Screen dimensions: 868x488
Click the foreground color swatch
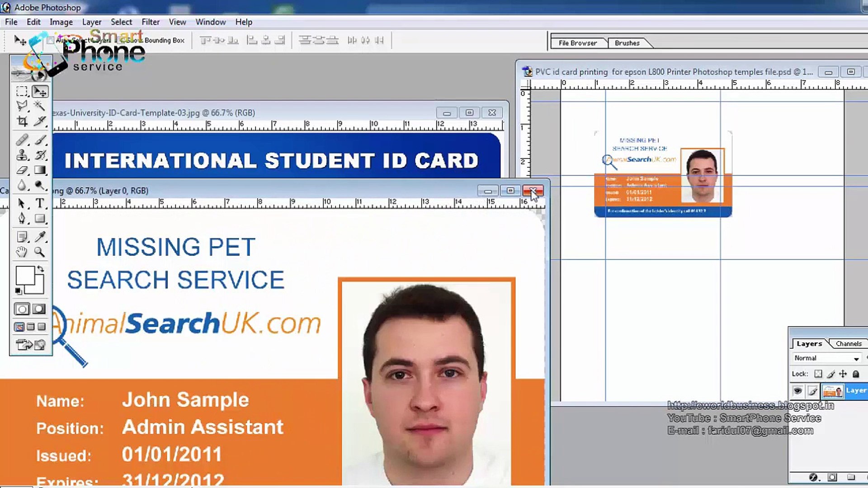pos(25,276)
